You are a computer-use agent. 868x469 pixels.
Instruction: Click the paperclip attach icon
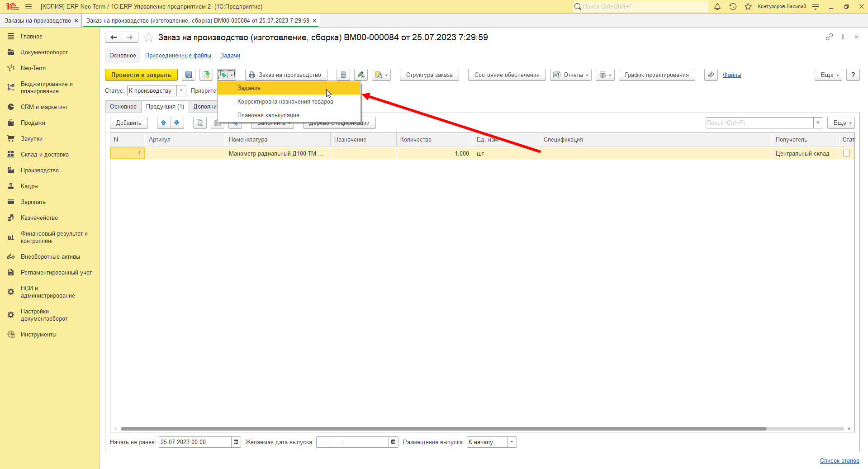(711, 75)
